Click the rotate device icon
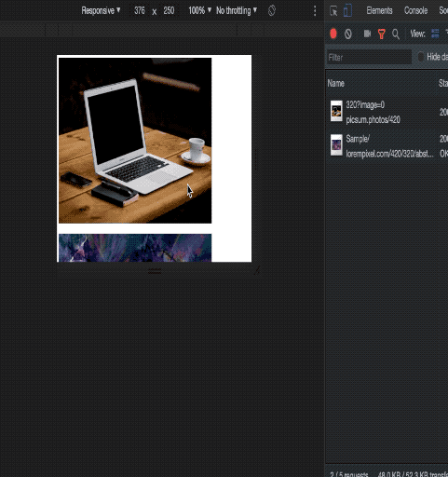The height and width of the screenshot is (477, 448). (272, 10)
